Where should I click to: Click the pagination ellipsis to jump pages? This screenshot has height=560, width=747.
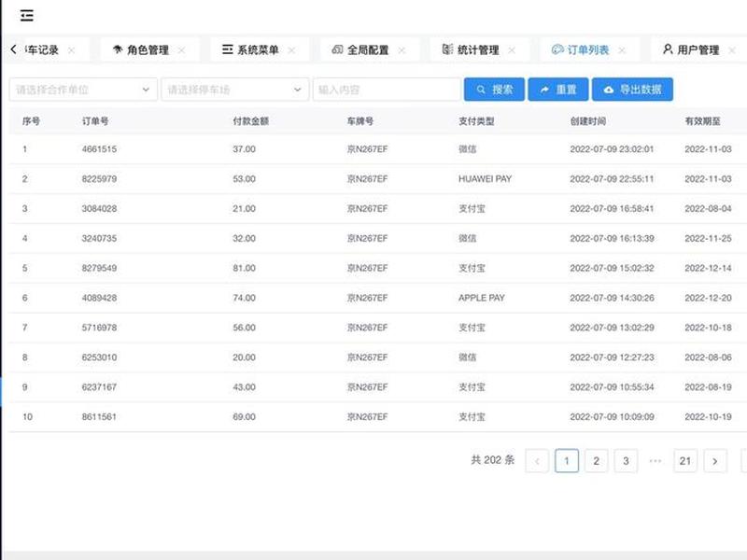click(655, 461)
